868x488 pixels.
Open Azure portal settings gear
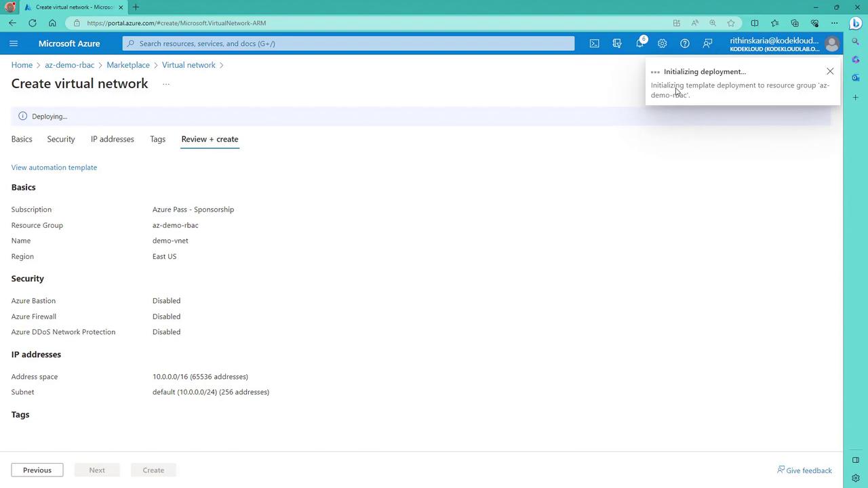pyautogui.click(x=662, y=43)
